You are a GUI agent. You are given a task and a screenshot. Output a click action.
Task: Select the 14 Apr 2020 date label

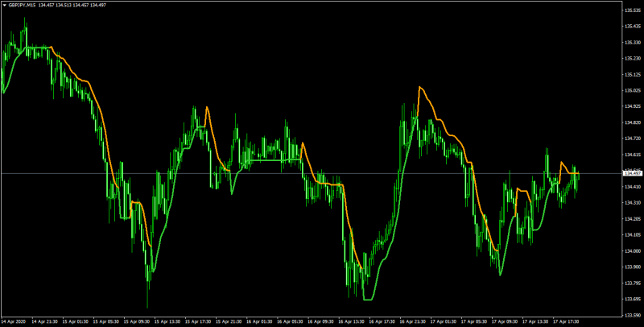pos(14,321)
